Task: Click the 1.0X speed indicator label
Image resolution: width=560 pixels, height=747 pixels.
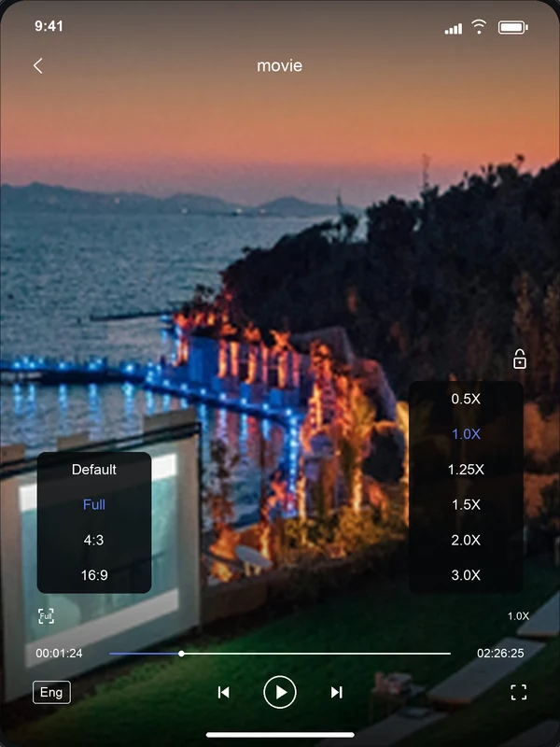Action: [x=518, y=616]
